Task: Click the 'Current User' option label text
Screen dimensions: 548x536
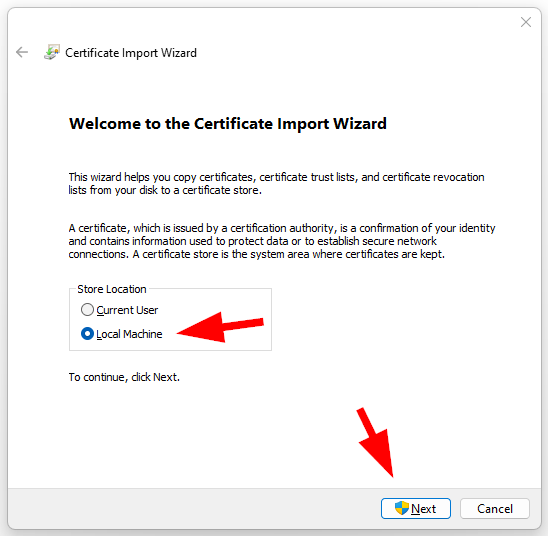Action: pyautogui.click(x=127, y=310)
